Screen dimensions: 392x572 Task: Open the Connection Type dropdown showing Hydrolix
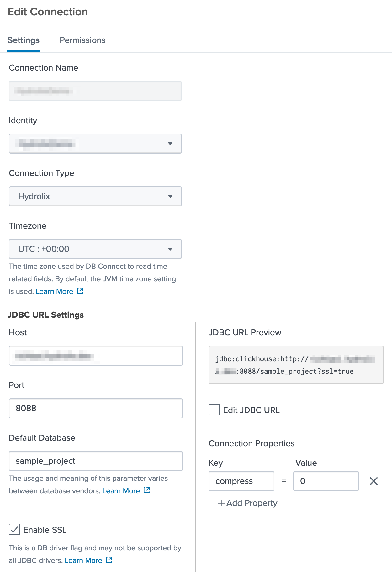(x=95, y=196)
